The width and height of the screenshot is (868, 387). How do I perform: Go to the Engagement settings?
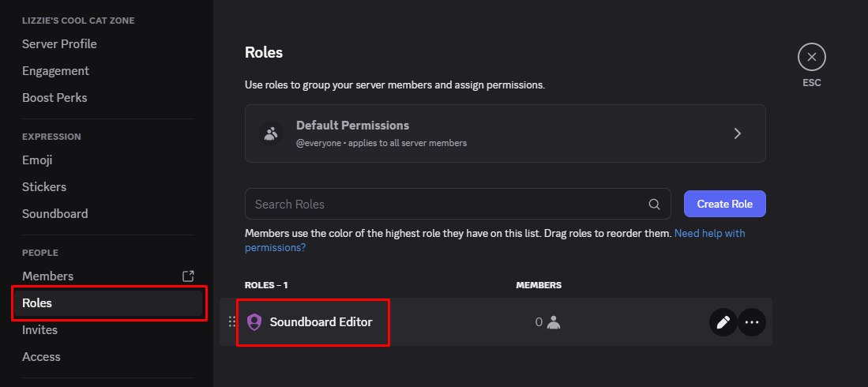click(55, 71)
